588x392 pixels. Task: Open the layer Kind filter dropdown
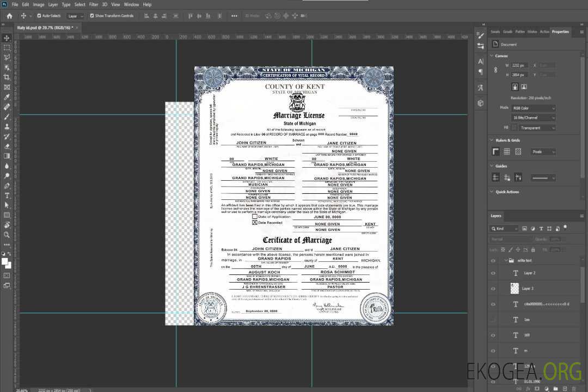point(504,229)
